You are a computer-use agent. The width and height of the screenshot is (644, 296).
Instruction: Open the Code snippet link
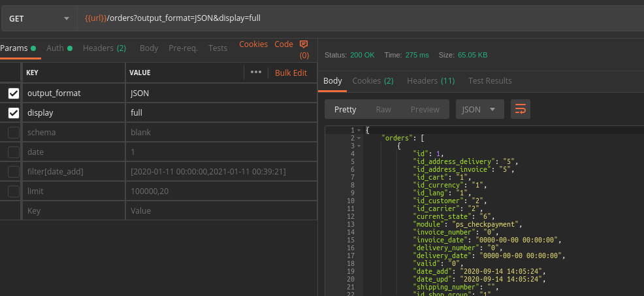click(x=284, y=44)
